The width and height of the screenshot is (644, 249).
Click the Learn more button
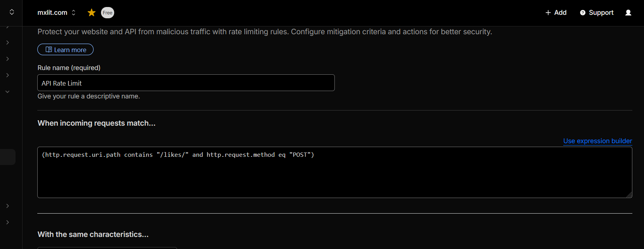point(65,50)
